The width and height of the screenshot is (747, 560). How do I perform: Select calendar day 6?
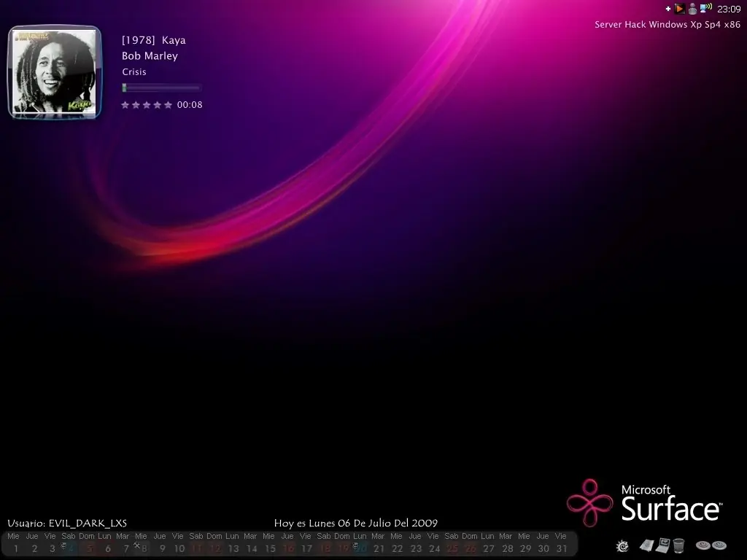[108, 548]
